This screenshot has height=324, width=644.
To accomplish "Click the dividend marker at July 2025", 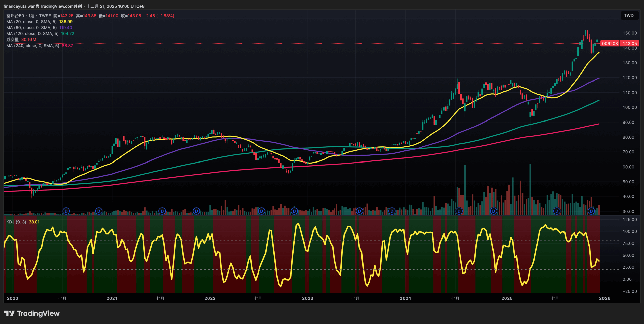I will [557, 211].
